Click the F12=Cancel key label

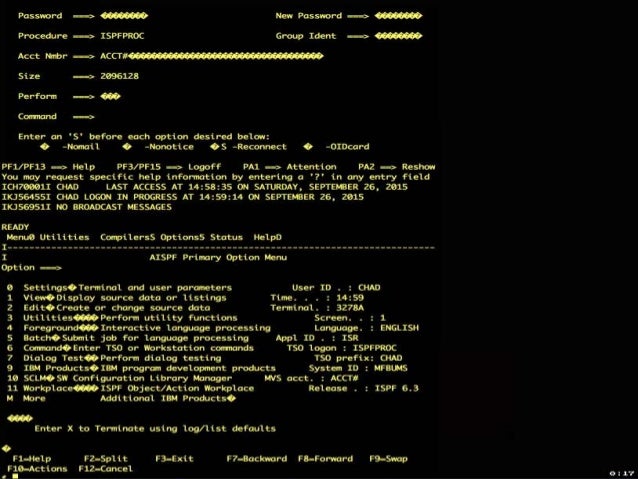pyautogui.click(x=106, y=469)
